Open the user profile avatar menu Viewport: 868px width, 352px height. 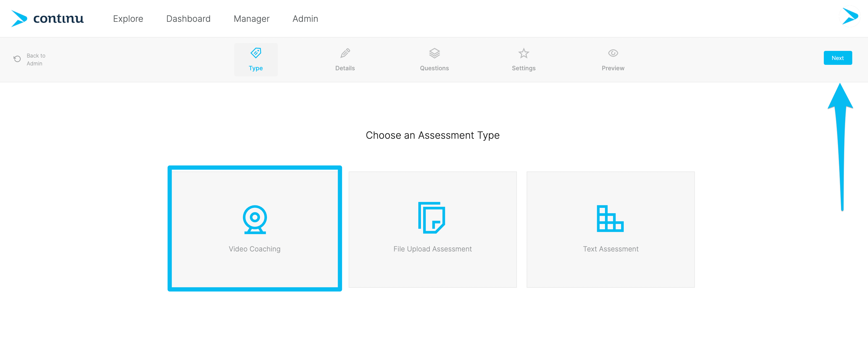pyautogui.click(x=850, y=16)
